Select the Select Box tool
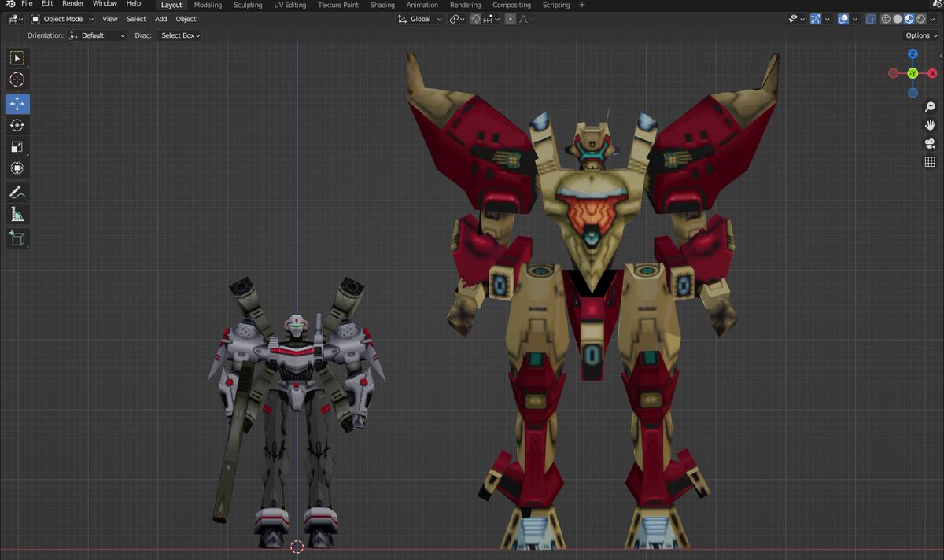The width and height of the screenshot is (944, 560). [17, 58]
